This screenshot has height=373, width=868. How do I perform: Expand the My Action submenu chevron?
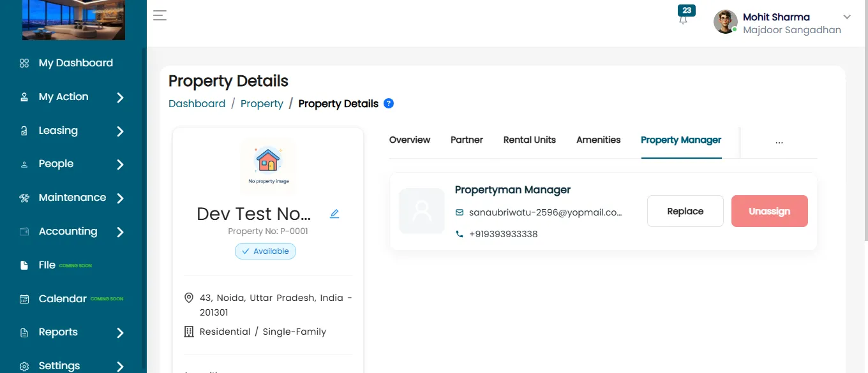[120, 98]
